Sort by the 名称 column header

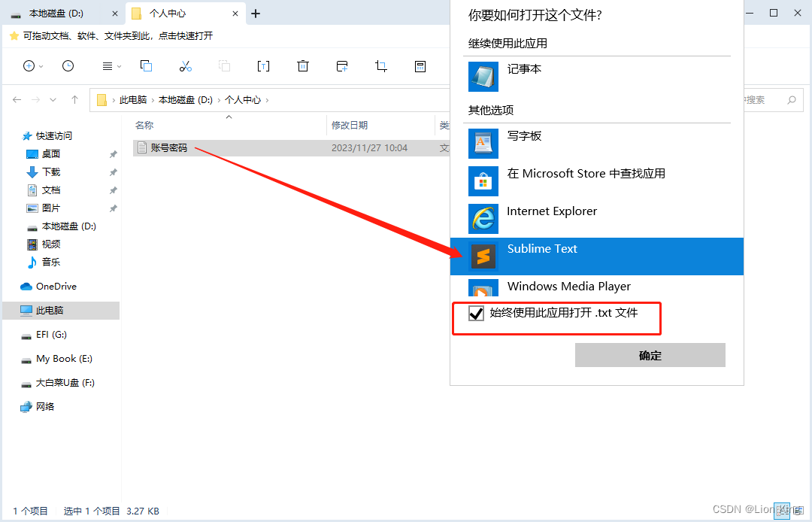coord(144,125)
